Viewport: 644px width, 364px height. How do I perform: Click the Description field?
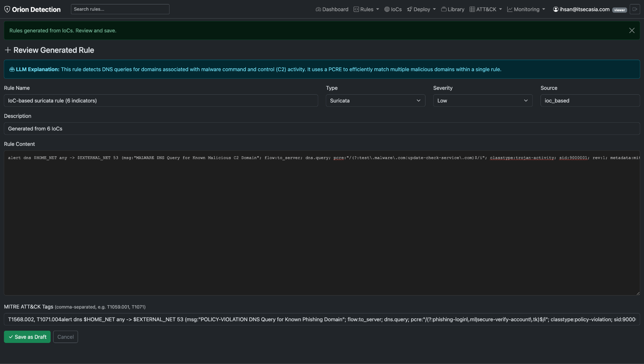point(322,129)
